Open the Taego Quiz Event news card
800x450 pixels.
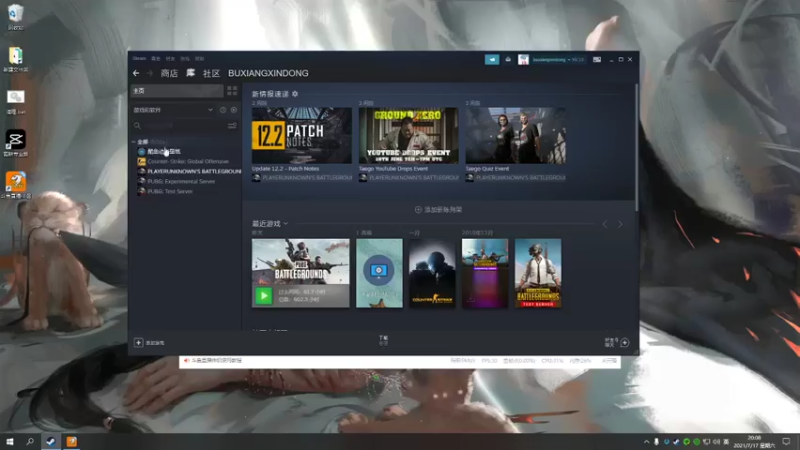point(515,135)
